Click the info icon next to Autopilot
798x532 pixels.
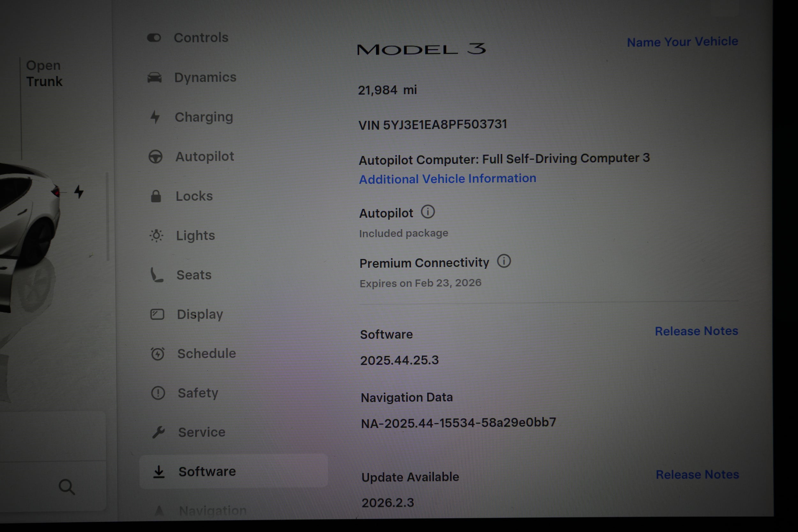point(428,212)
